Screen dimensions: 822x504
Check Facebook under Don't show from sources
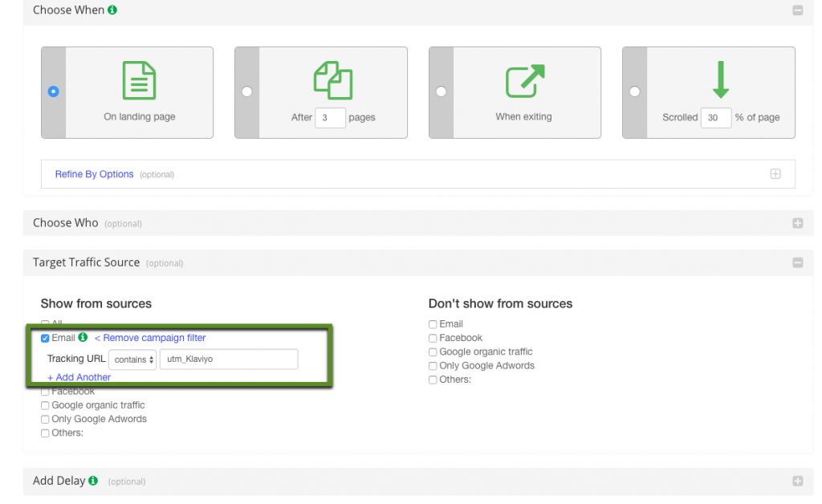point(432,338)
